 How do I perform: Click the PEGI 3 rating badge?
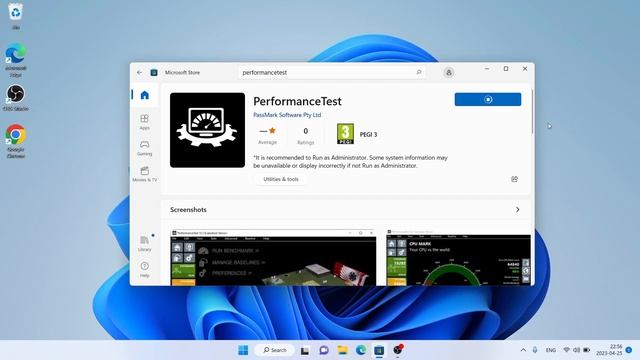[345, 134]
